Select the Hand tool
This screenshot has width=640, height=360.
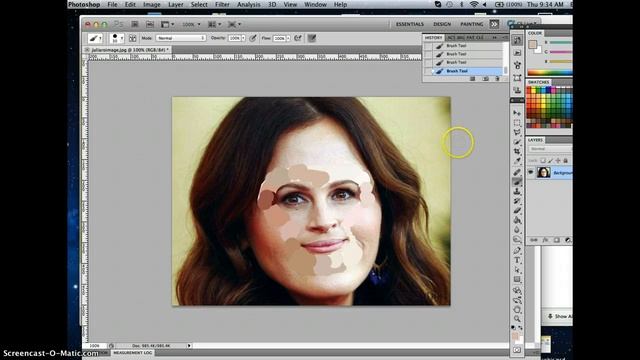pyautogui.click(x=517, y=310)
